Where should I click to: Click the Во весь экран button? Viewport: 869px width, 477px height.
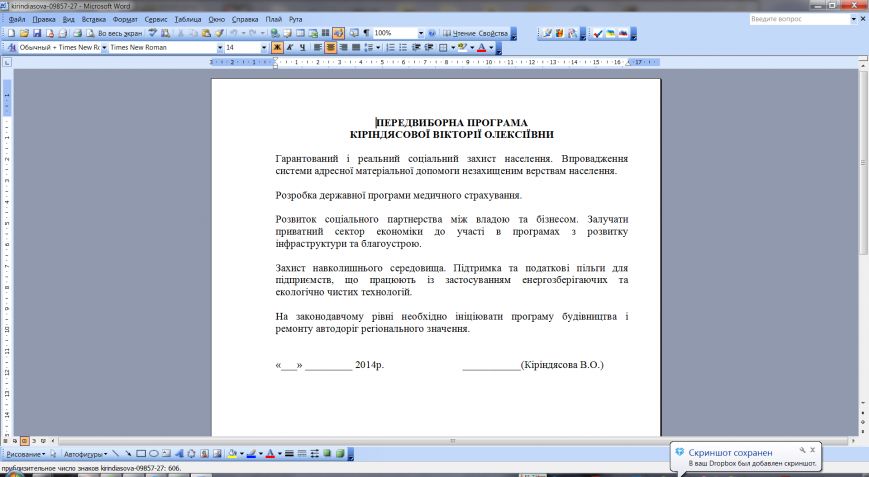tap(120, 33)
